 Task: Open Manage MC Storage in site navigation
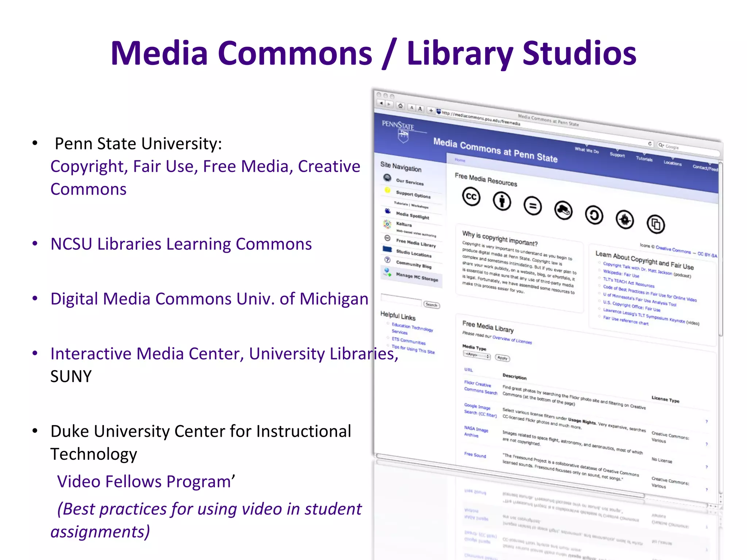point(417,277)
